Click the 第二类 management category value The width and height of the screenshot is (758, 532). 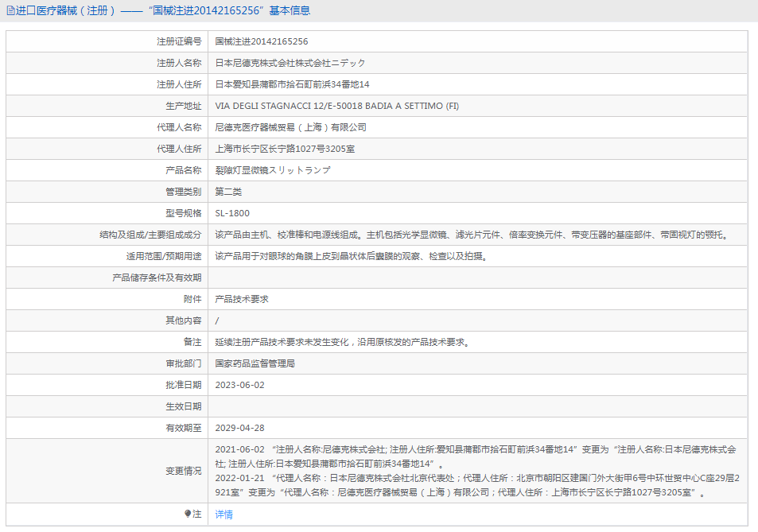(228, 192)
